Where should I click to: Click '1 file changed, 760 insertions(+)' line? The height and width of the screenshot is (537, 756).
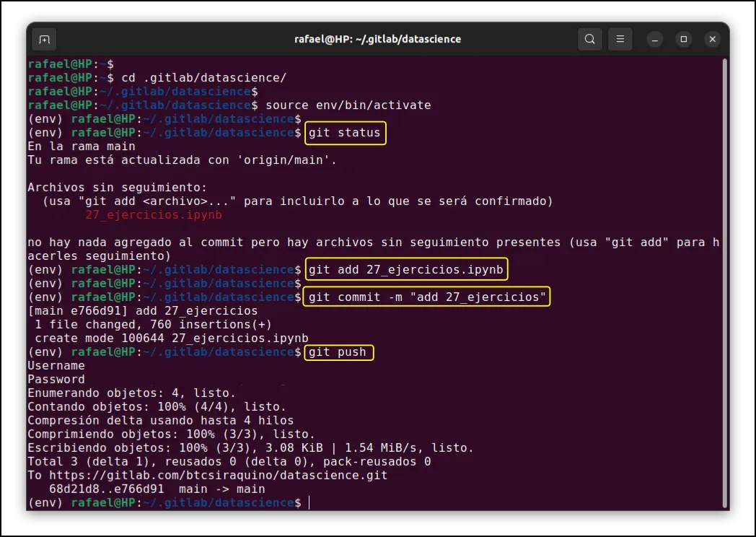click(x=154, y=325)
